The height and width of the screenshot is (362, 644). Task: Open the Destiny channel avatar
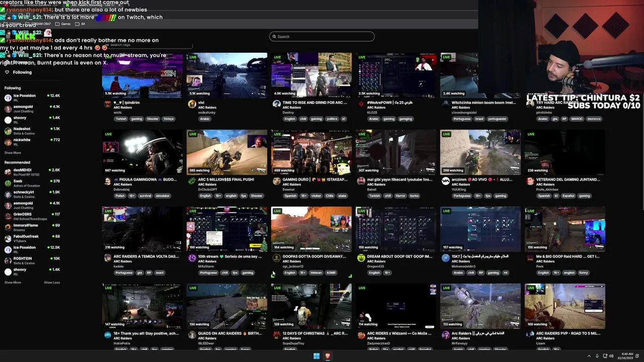277,104
